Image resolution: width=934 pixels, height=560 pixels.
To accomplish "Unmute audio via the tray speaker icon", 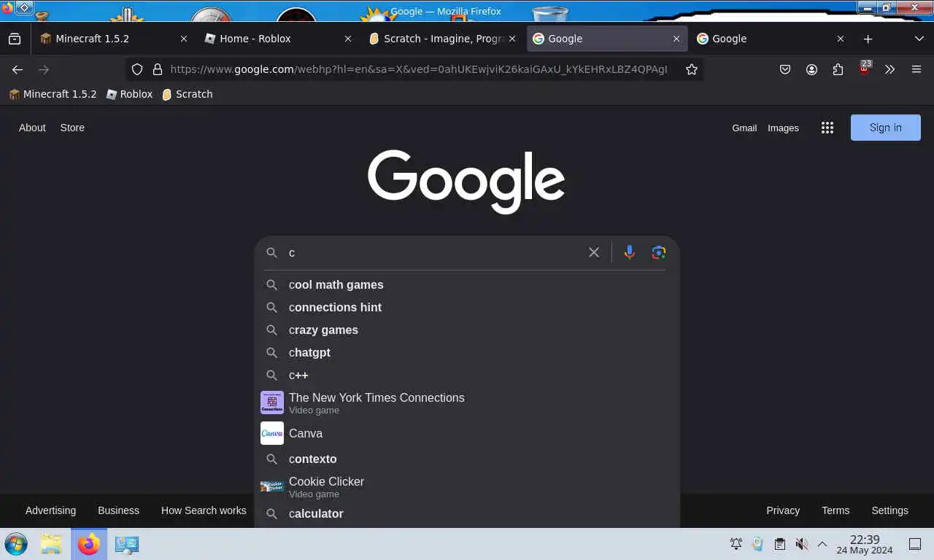I will (x=801, y=544).
